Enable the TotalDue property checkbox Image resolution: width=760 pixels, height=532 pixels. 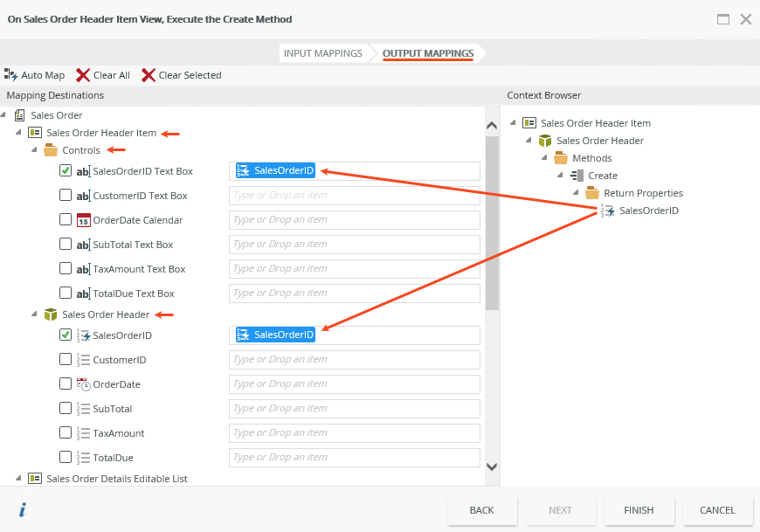click(66, 456)
